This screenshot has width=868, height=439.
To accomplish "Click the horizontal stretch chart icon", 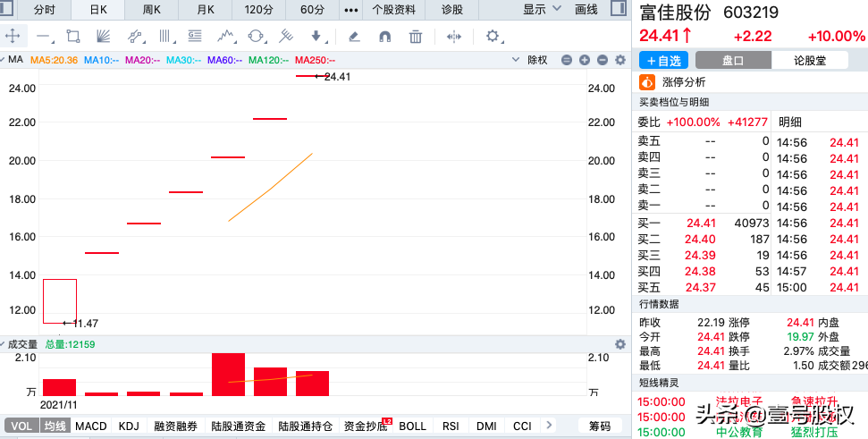I will coord(454,37).
